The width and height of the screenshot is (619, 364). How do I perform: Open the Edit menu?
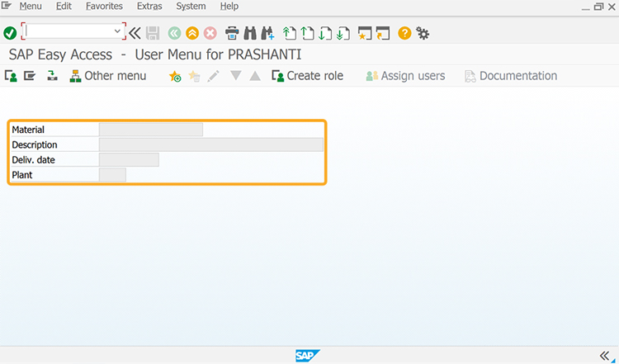pyautogui.click(x=64, y=7)
